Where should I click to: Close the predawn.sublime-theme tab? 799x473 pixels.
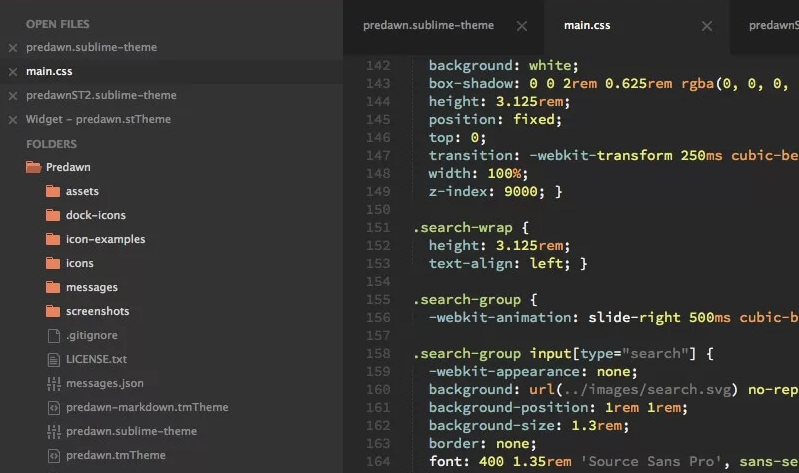[x=522, y=26]
